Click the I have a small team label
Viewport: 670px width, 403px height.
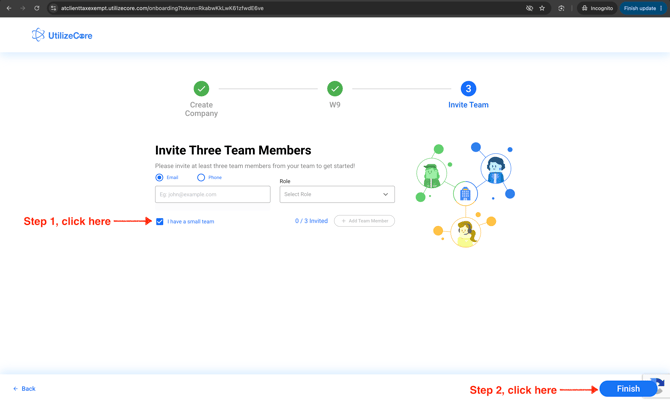click(x=191, y=221)
